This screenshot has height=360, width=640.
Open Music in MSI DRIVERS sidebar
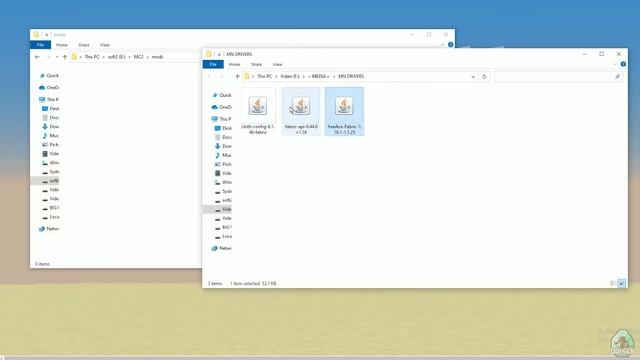(224, 155)
